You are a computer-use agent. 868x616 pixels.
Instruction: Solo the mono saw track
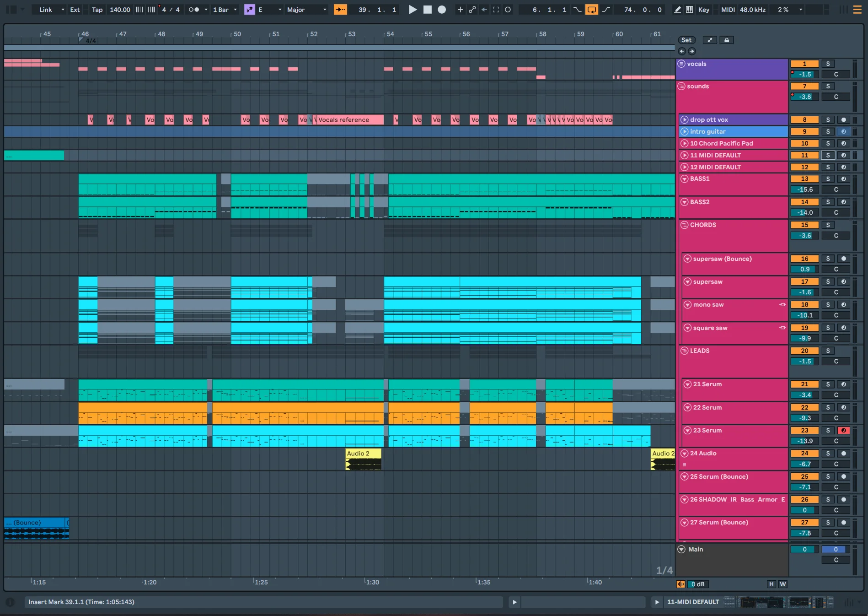828,305
